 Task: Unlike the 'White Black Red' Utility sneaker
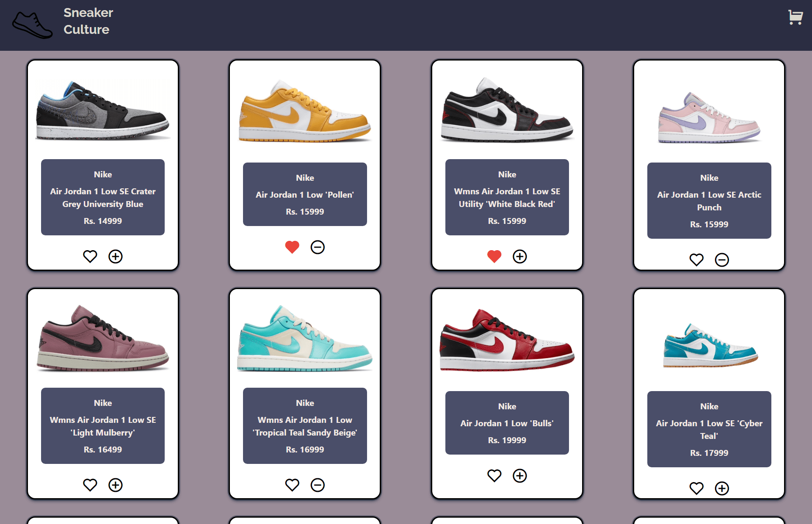point(494,256)
